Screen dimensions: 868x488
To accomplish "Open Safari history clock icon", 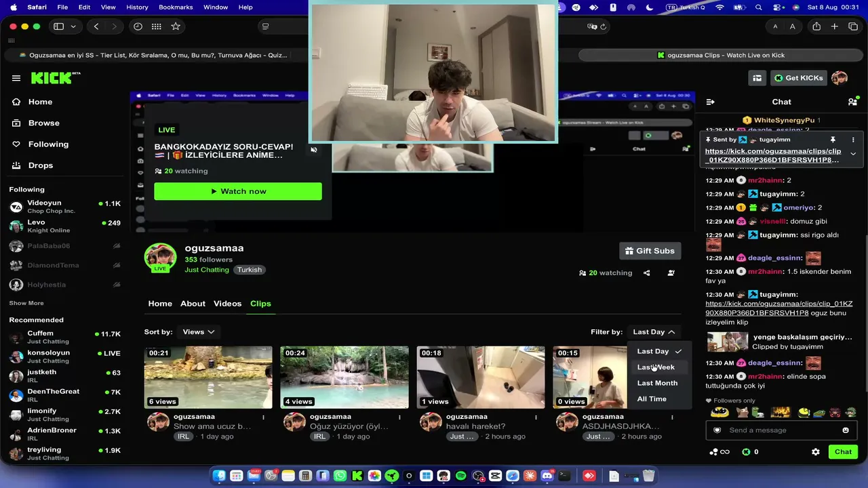I will tap(138, 26).
